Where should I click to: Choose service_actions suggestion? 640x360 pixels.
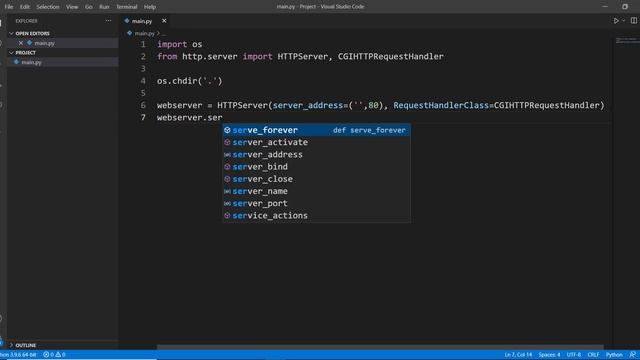[316, 216]
